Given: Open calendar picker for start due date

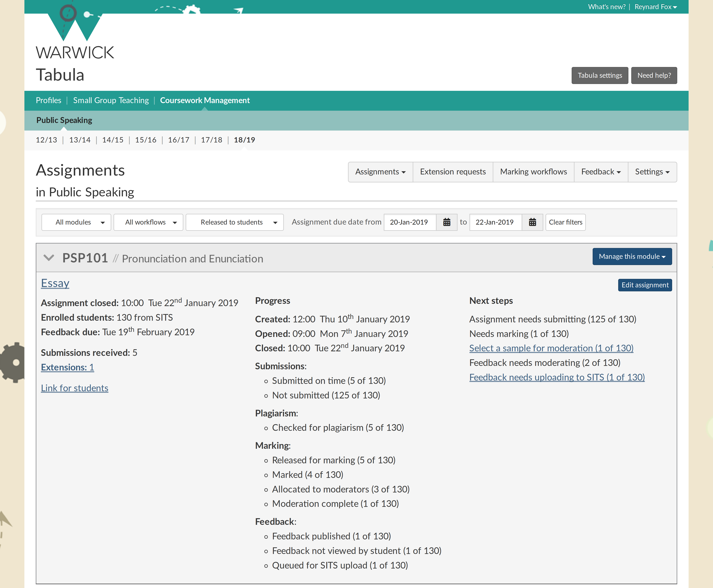Looking at the screenshot, I should [446, 222].
